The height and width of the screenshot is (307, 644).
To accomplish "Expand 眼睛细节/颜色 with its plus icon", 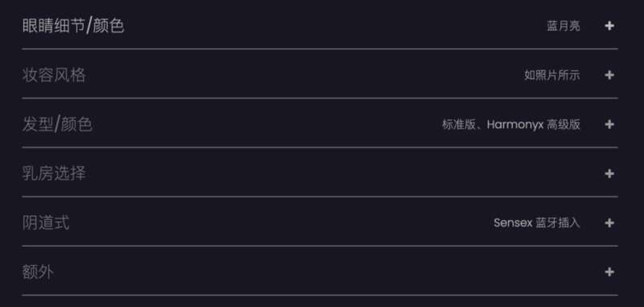I will [x=609, y=26].
